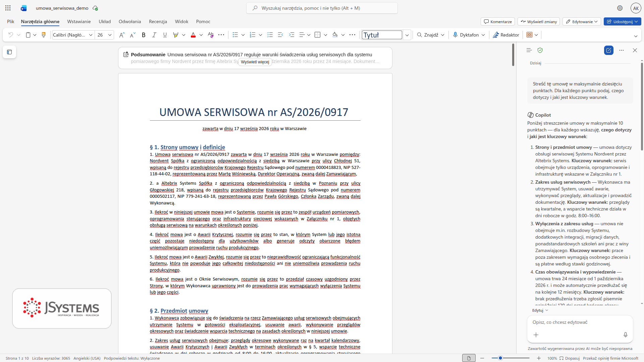Open the Edytuj mode dropdown in Copilot
The height and width of the screenshot is (362, 644).
(x=540, y=310)
